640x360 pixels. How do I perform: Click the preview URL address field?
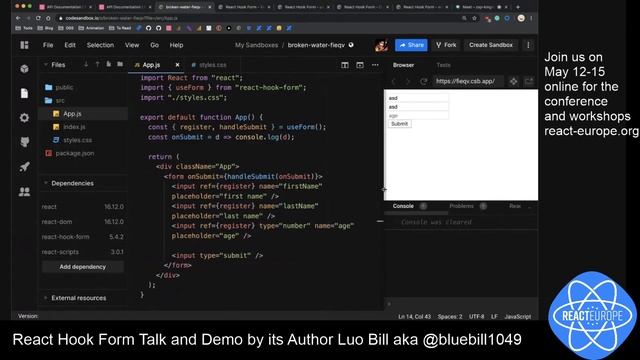click(x=469, y=81)
